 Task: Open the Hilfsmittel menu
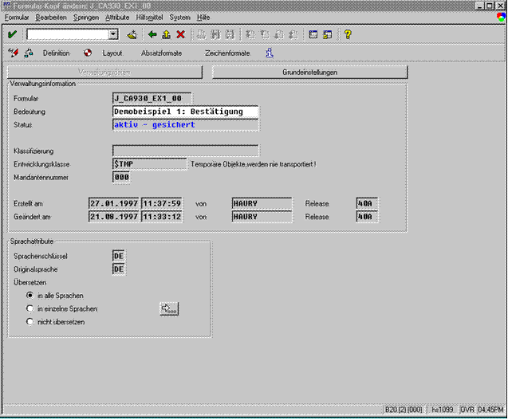(x=149, y=17)
